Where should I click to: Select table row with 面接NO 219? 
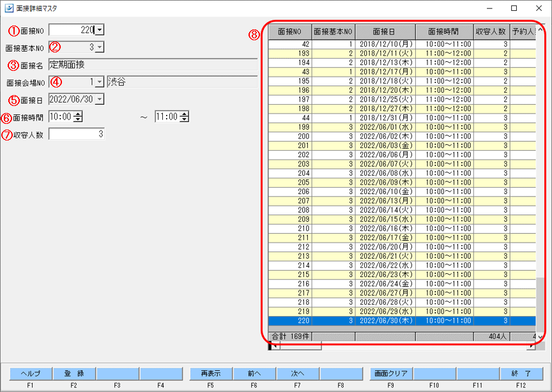point(402,311)
